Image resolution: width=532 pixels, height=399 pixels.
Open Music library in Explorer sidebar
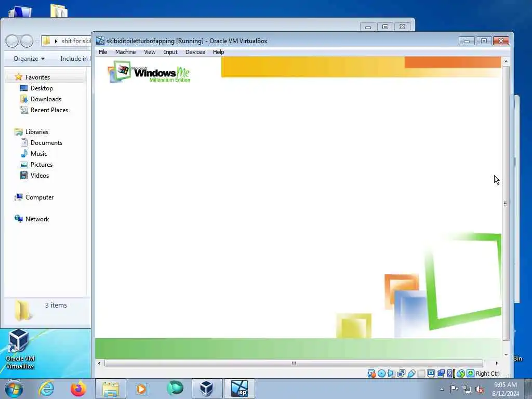point(38,153)
